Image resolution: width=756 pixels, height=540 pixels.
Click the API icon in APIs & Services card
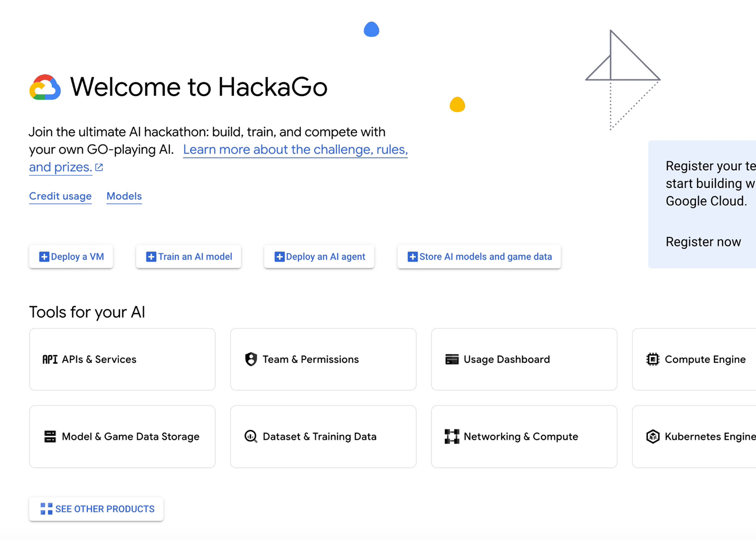[50, 359]
